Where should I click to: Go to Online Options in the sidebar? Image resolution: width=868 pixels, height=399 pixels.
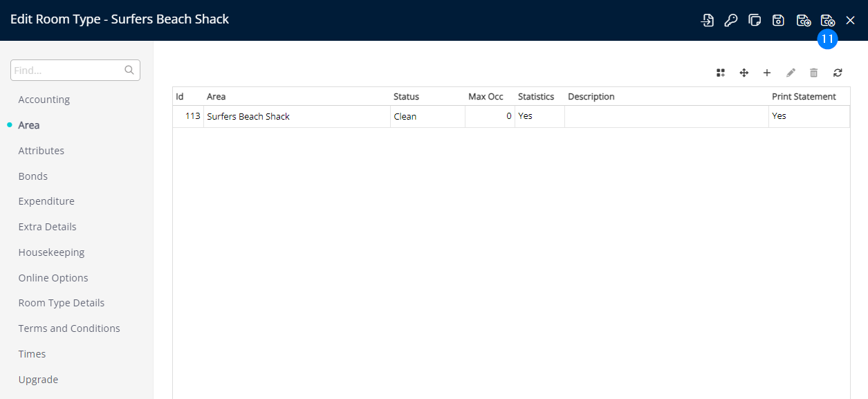(53, 278)
